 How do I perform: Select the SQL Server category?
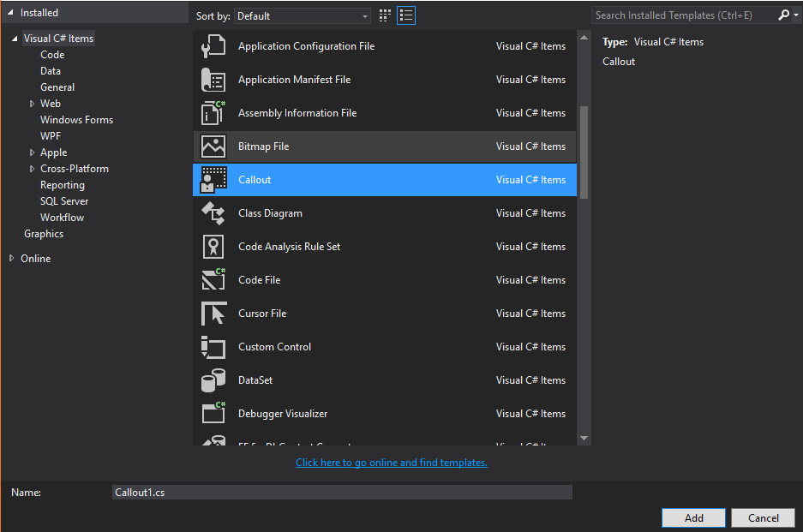click(64, 201)
